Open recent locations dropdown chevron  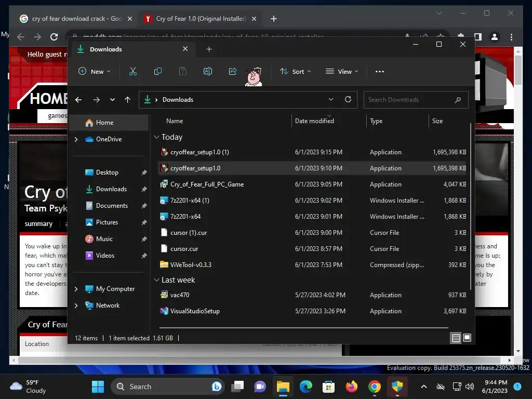click(x=112, y=100)
